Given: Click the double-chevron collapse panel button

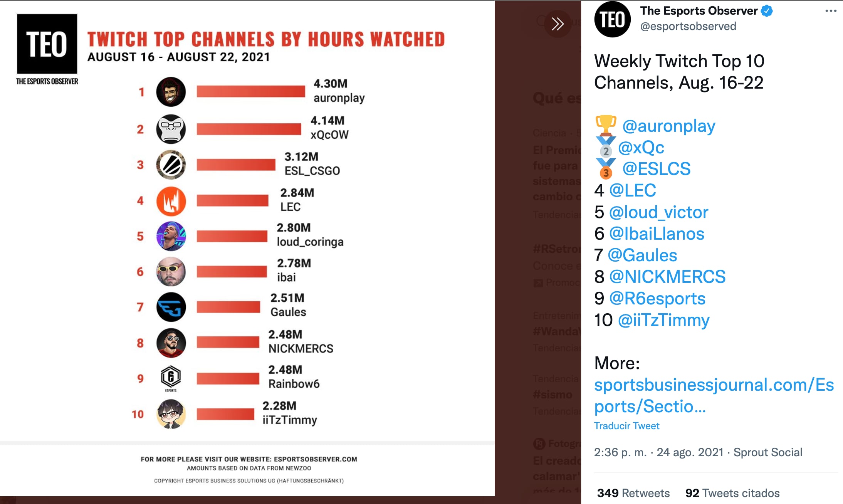Looking at the screenshot, I should (x=557, y=24).
